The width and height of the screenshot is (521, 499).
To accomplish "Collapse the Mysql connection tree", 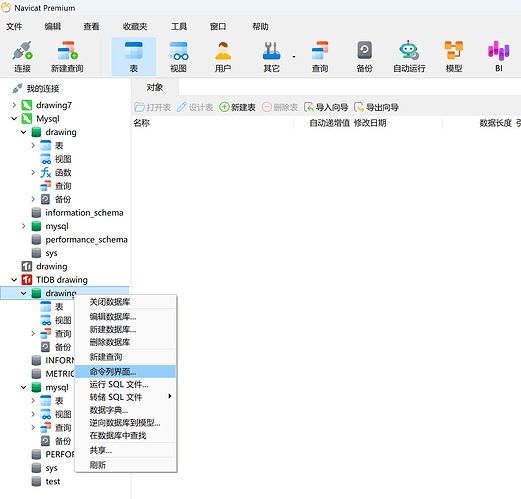I will (14, 119).
